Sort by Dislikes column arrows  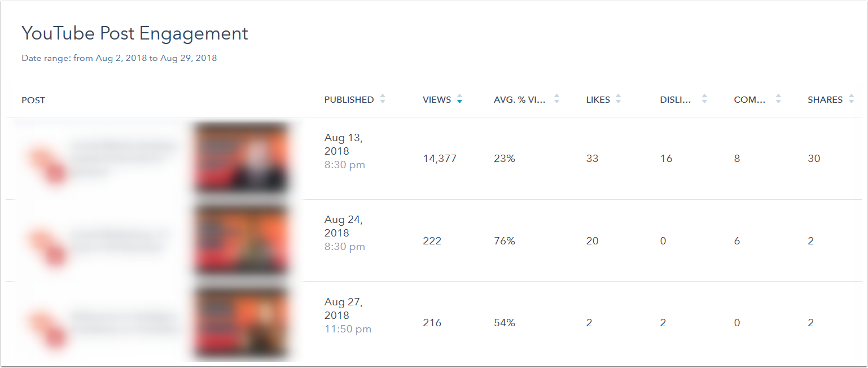[704, 99]
